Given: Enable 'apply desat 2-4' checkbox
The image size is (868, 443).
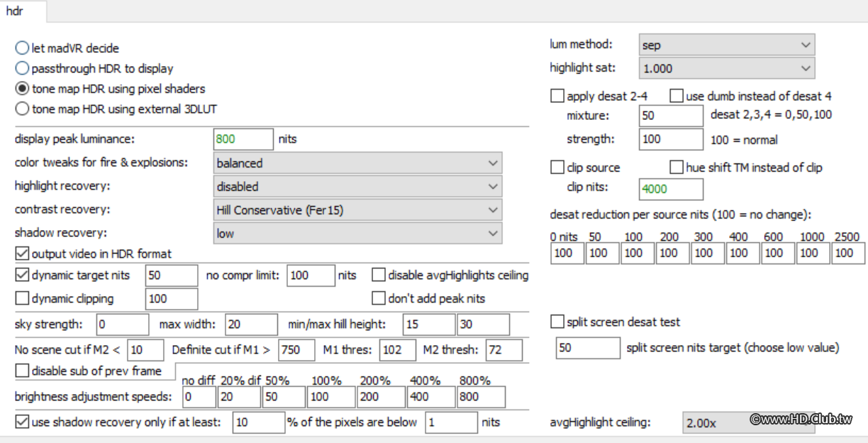Looking at the screenshot, I should (557, 96).
